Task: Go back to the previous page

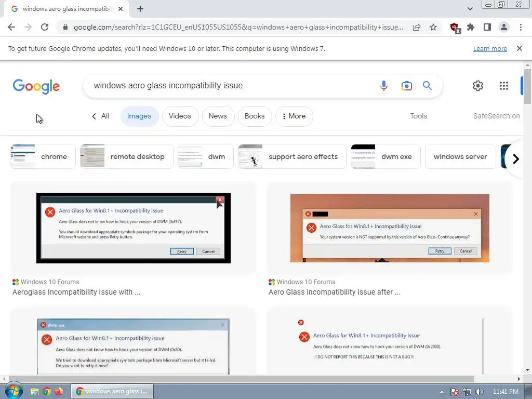Action: (11, 27)
